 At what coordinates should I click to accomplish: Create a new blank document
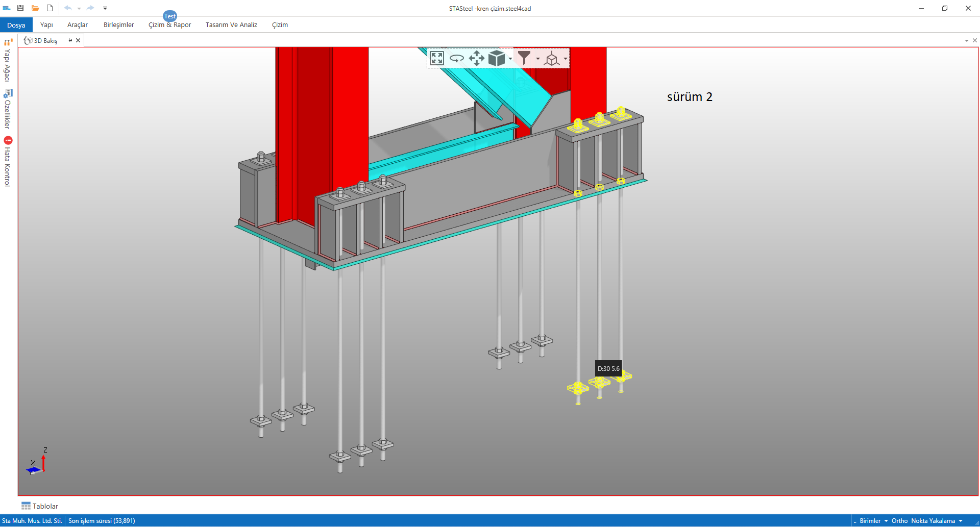click(x=50, y=8)
